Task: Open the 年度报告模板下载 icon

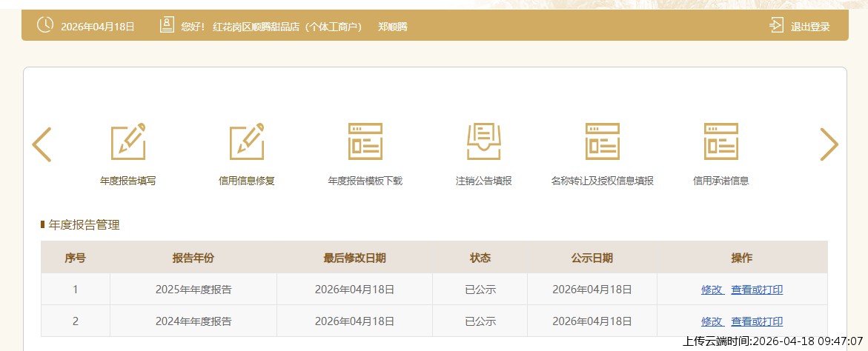Action: click(x=365, y=141)
